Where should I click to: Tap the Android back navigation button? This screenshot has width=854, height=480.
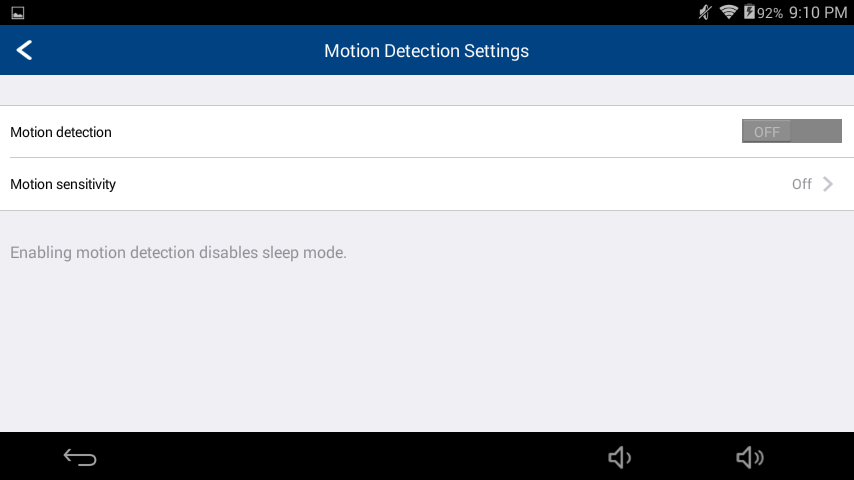click(80, 457)
